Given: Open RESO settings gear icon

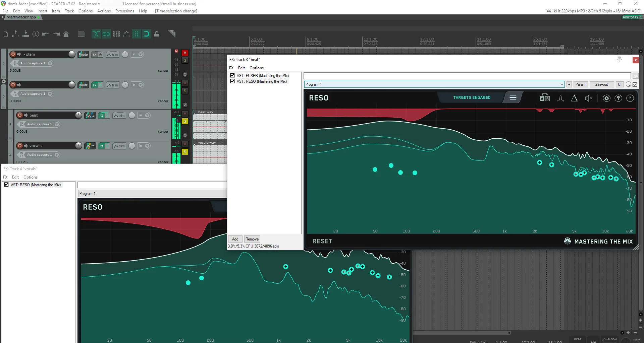Looking at the screenshot, I should pos(606,98).
